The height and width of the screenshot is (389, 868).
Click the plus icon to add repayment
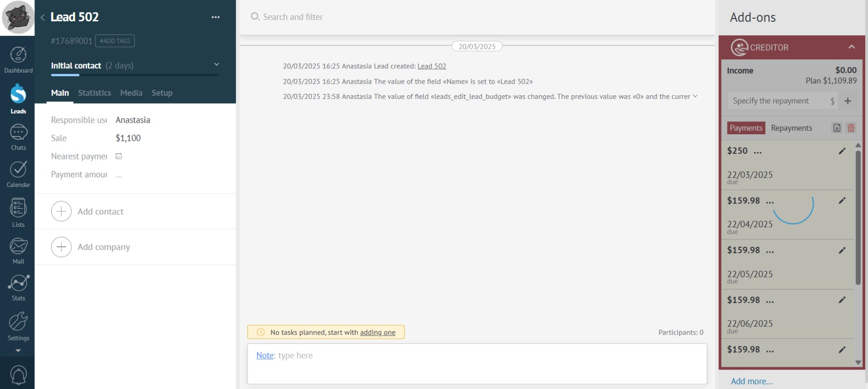tap(848, 101)
